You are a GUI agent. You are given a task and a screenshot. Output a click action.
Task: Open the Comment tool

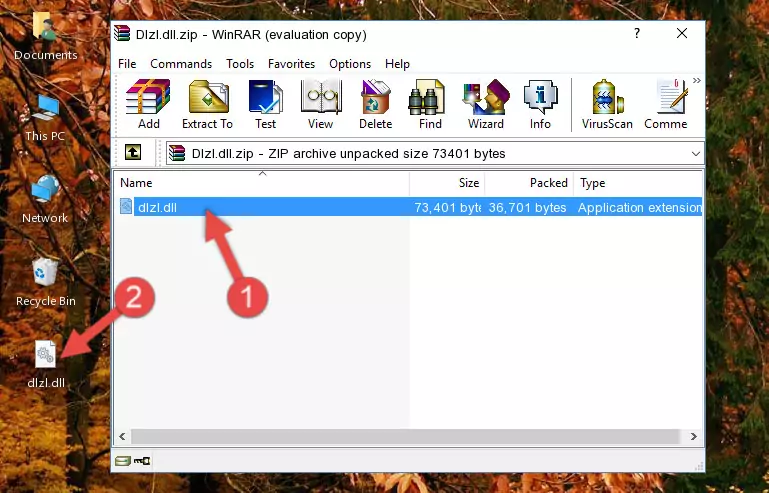tap(666, 104)
